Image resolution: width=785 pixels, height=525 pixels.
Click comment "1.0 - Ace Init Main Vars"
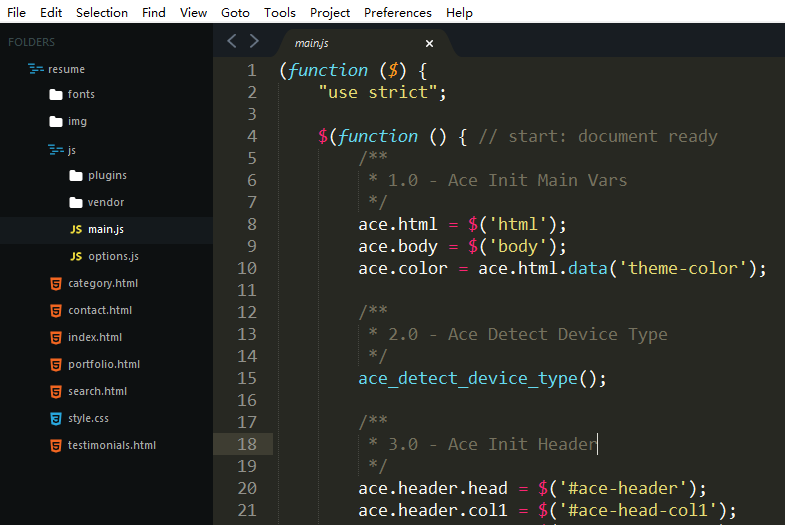pyautogui.click(x=507, y=180)
